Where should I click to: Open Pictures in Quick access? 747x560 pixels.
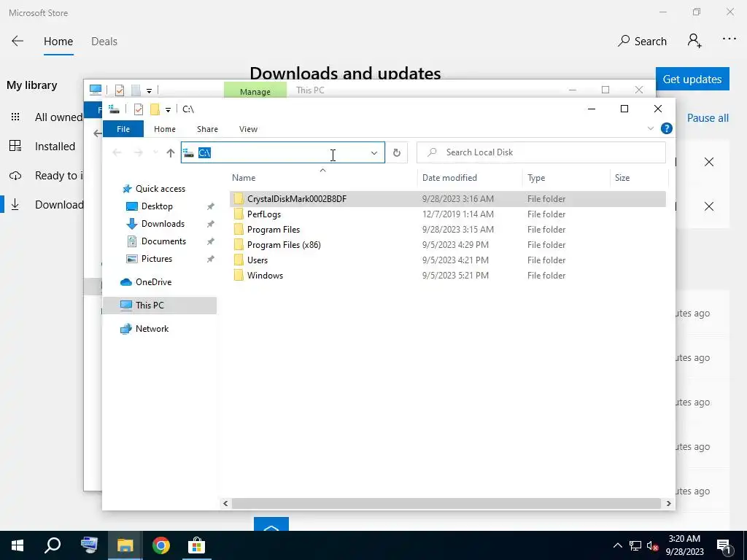[x=156, y=259]
